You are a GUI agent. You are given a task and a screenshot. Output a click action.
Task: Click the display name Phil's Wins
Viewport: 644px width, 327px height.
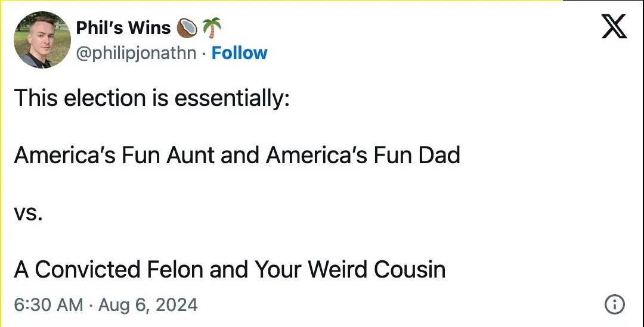123,27
